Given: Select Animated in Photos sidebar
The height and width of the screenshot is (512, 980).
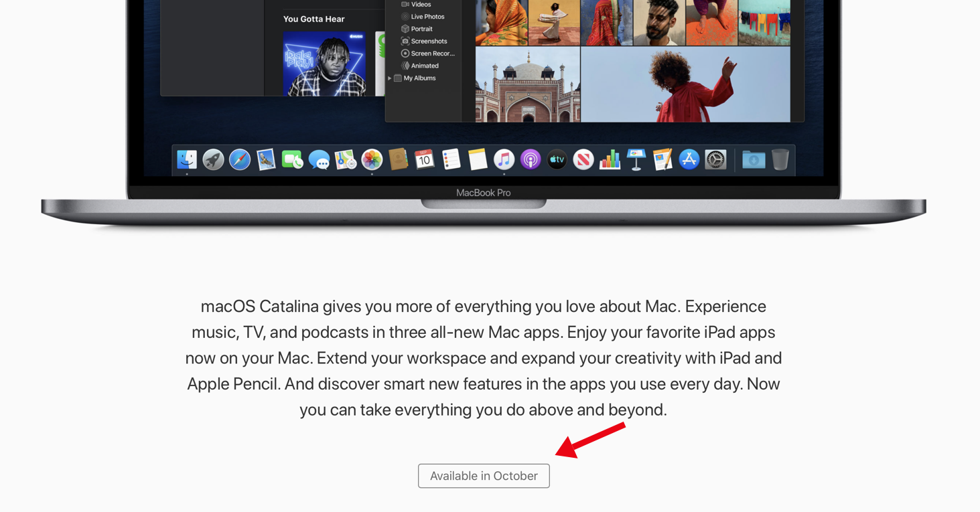Looking at the screenshot, I should click(x=423, y=66).
